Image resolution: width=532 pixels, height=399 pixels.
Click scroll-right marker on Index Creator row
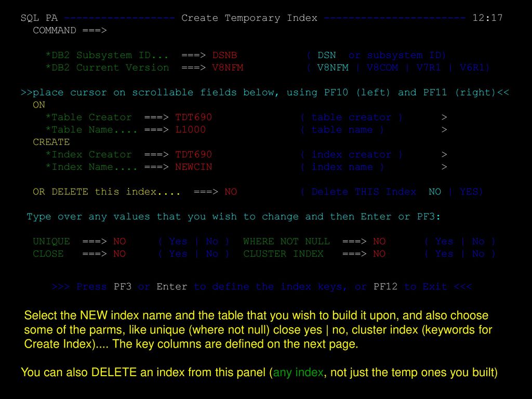pos(444,155)
